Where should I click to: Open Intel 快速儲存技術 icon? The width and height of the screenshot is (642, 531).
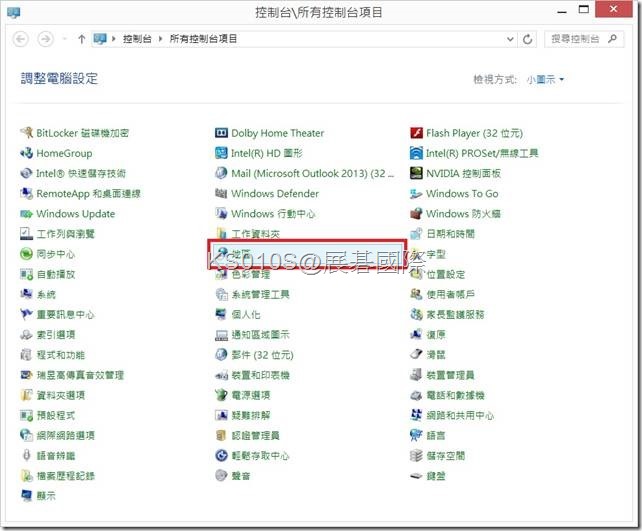(26, 173)
